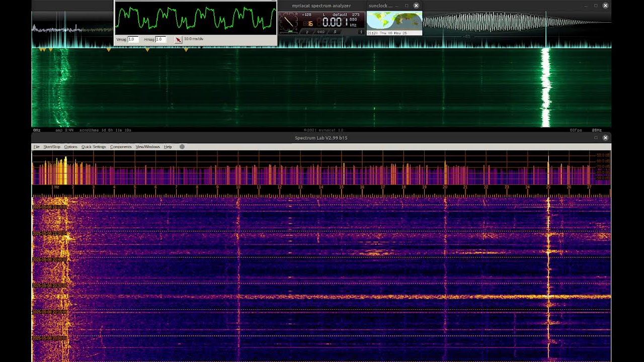Close the Spectrum Lab window
Image resolution: width=644 pixels, height=362 pixels.
point(605,138)
